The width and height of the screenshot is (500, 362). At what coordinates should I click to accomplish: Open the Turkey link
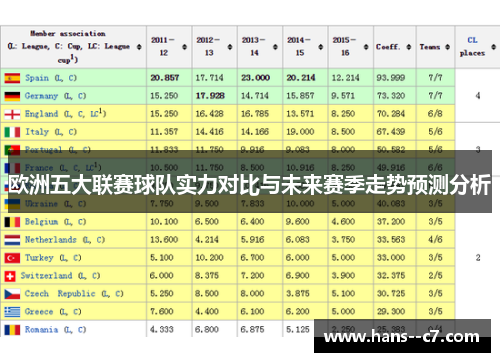coord(39,258)
